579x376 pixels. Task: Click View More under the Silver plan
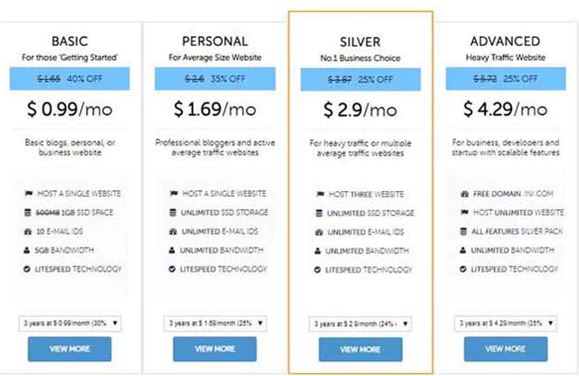tap(360, 349)
